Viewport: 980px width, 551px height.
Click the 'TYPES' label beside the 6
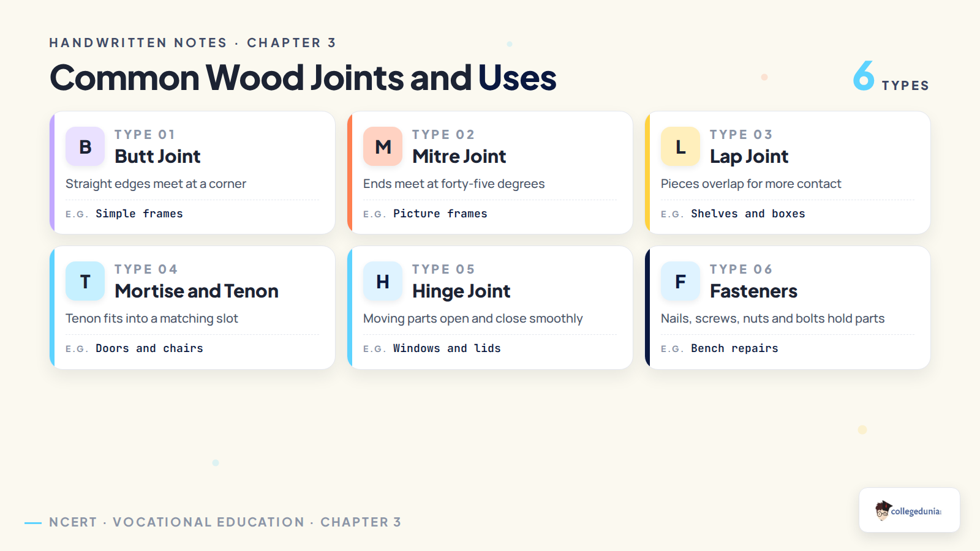pyautogui.click(x=905, y=86)
